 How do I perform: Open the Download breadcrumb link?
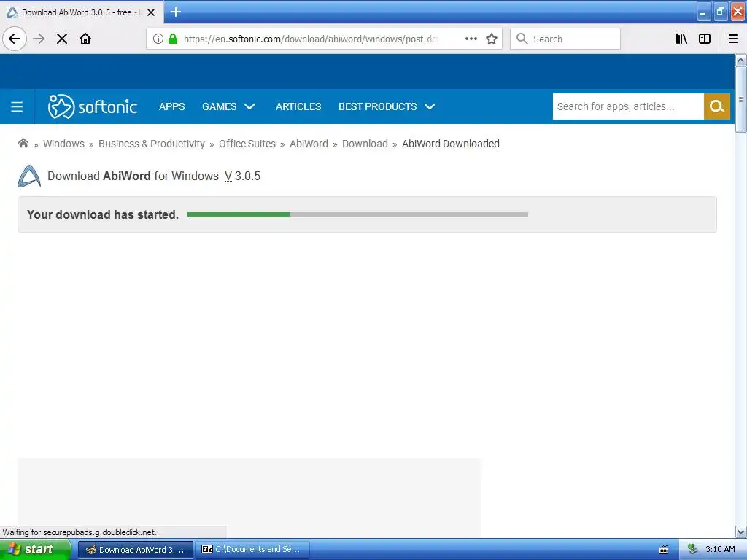(365, 144)
